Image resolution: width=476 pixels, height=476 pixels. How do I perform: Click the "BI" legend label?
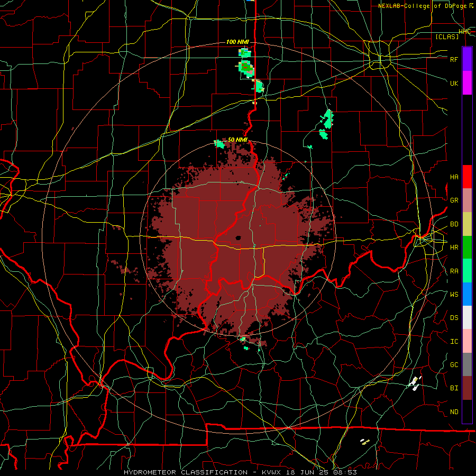(x=454, y=388)
